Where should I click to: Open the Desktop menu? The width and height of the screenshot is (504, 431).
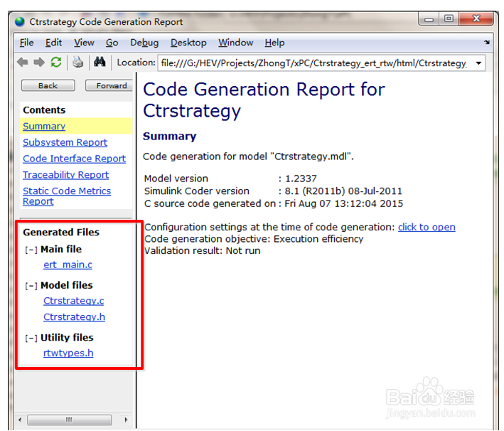pos(188,43)
